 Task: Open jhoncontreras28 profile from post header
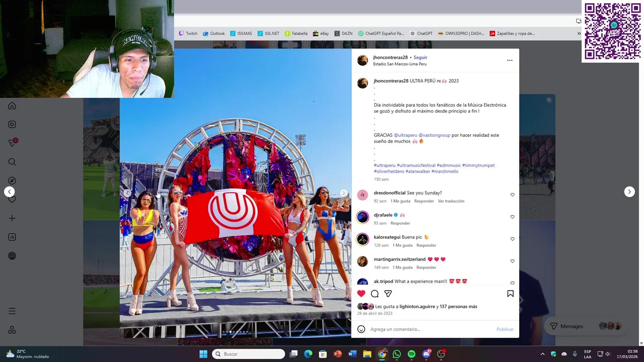[390, 57]
